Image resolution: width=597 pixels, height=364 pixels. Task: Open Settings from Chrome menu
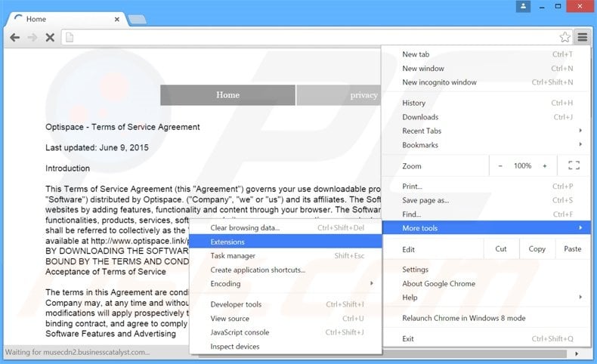(x=487, y=270)
